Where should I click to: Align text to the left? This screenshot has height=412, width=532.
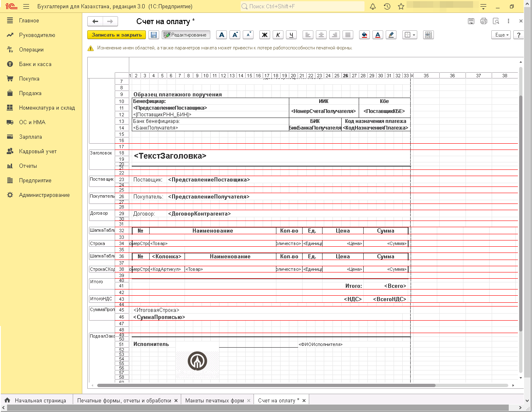tap(308, 35)
